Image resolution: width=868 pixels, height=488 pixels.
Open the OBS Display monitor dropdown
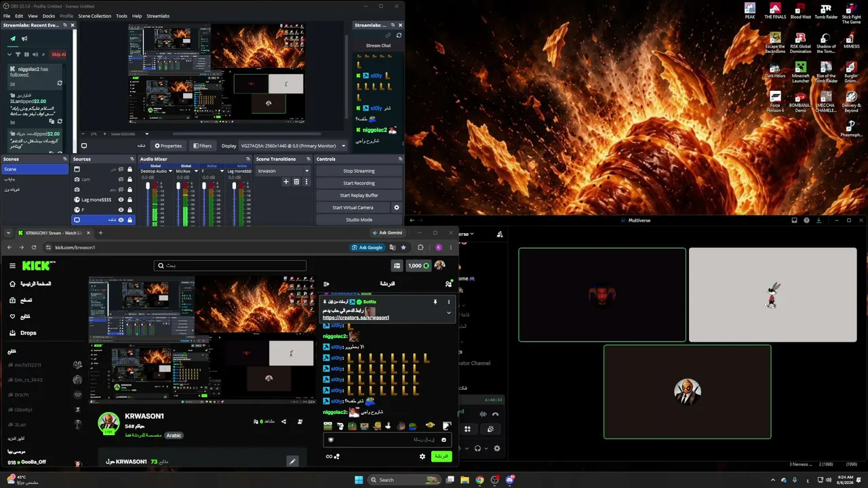pyautogui.click(x=293, y=146)
